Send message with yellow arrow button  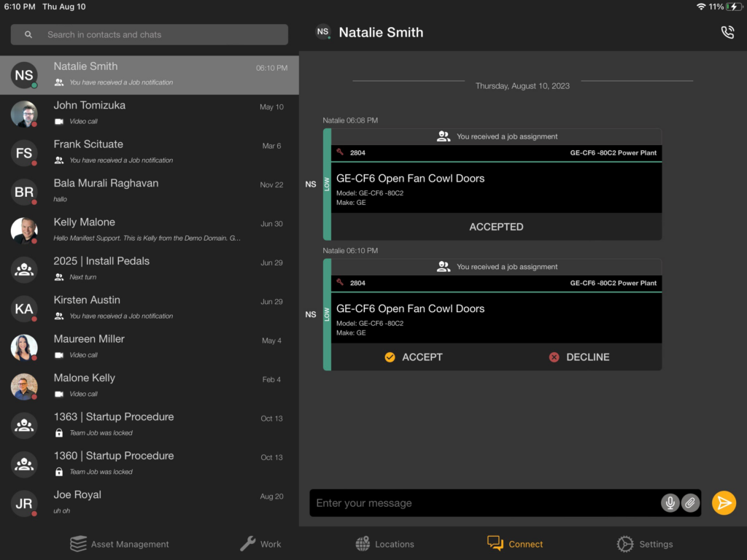point(724,503)
